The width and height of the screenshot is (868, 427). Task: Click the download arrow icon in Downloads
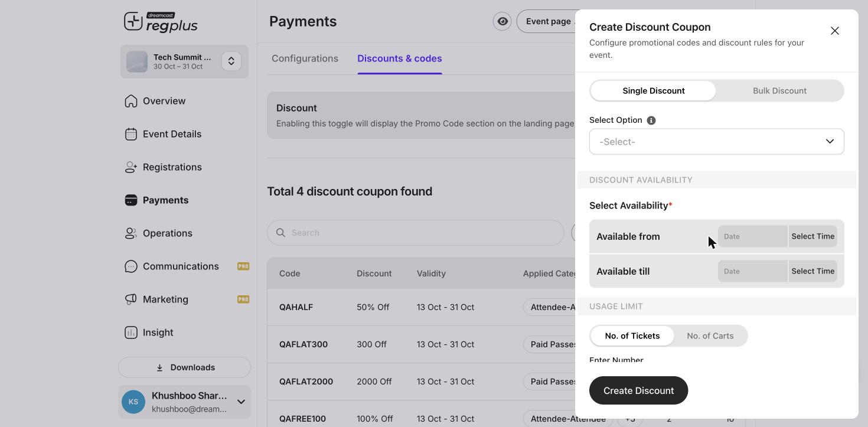pyautogui.click(x=159, y=367)
